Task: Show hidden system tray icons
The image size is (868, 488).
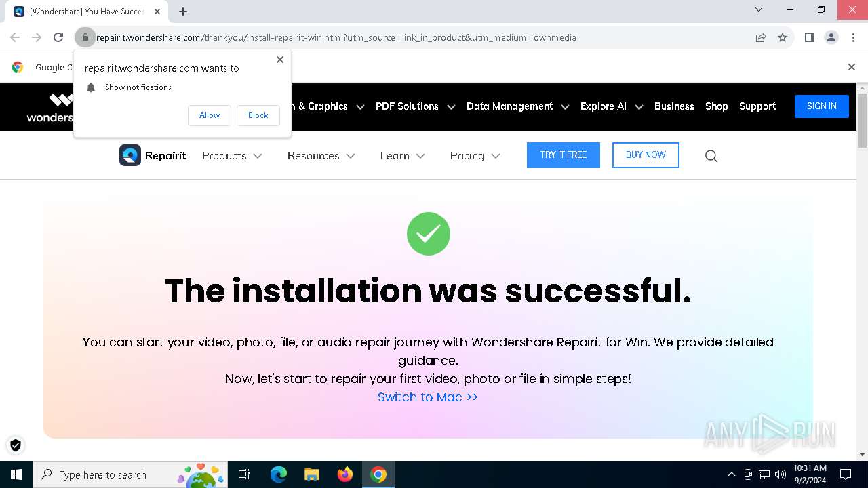Action: click(x=731, y=474)
